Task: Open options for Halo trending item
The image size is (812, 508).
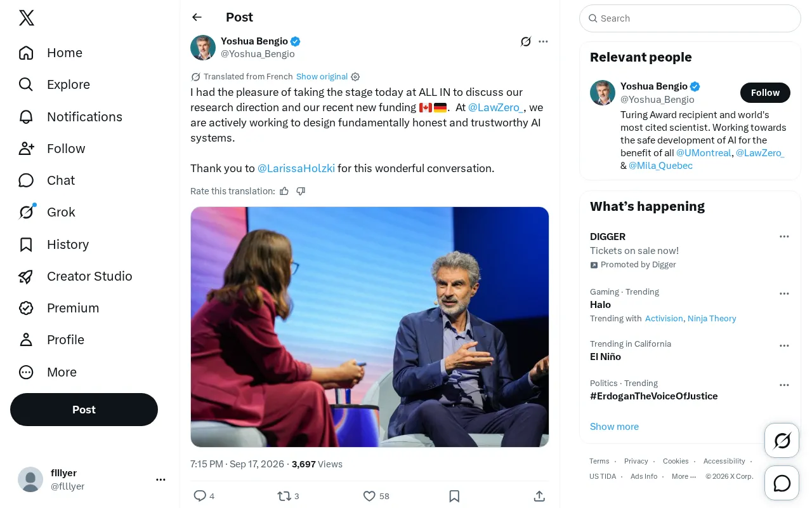Action: (x=784, y=293)
